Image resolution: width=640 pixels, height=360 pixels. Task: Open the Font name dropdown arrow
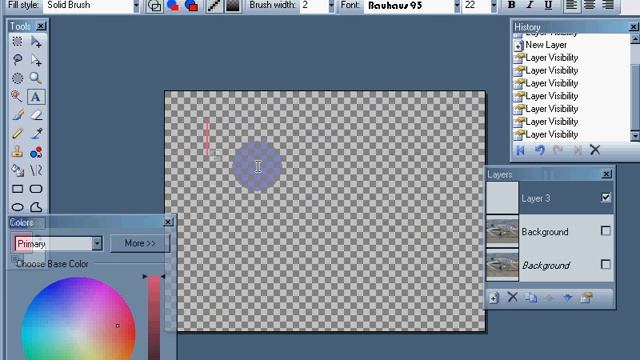[457, 6]
